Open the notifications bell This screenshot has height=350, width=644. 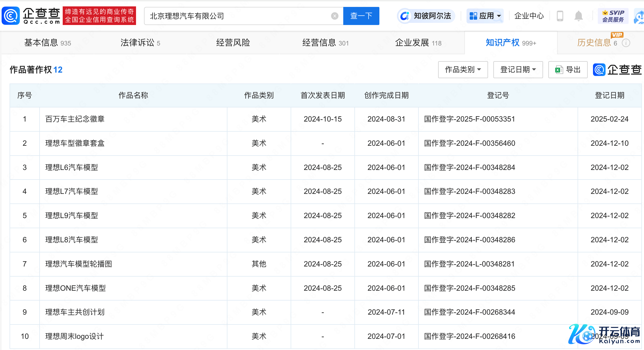click(578, 16)
